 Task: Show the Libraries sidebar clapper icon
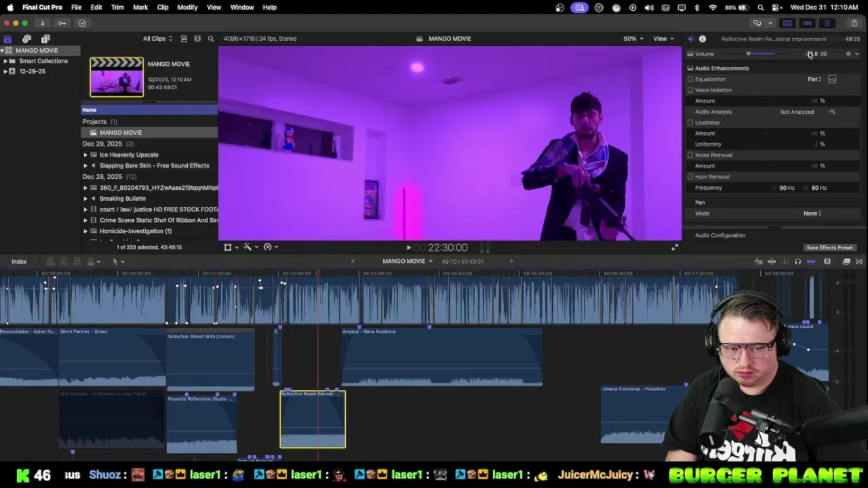[7, 39]
